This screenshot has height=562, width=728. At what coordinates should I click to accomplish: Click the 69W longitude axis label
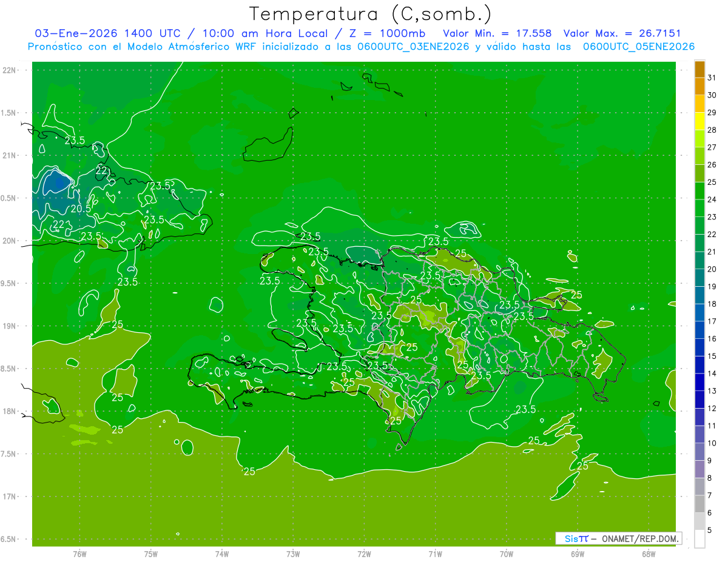pos(577,554)
